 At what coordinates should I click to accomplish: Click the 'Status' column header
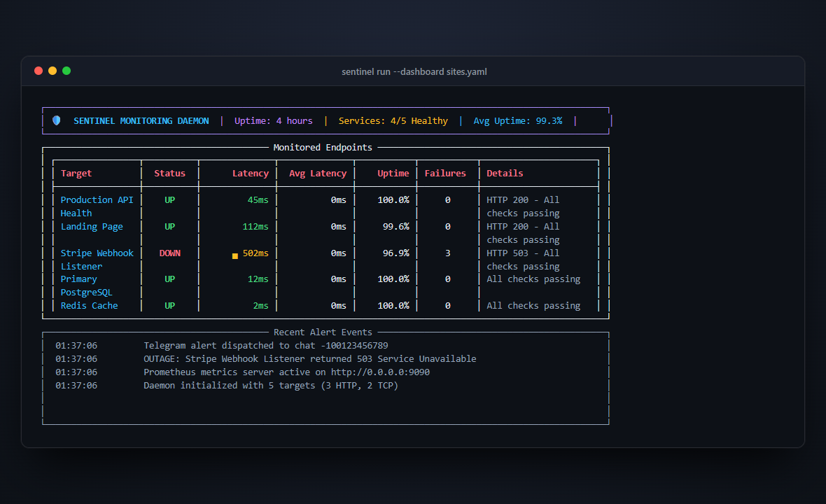coord(169,174)
